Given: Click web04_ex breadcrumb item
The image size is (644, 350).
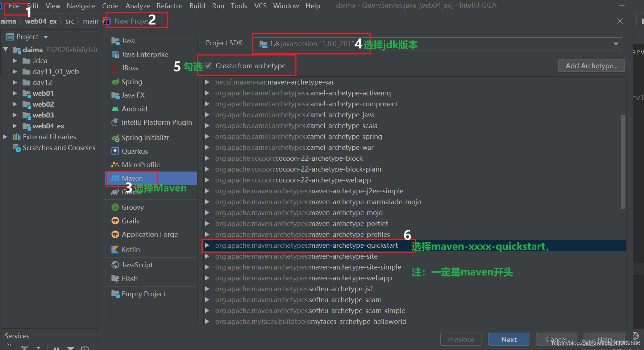Looking at the screenshot, I should (x=41, y=21).
